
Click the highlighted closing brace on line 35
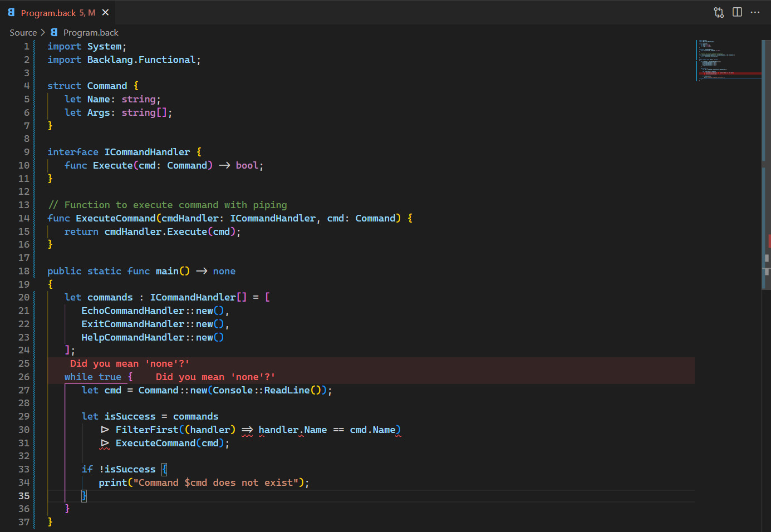84,496
